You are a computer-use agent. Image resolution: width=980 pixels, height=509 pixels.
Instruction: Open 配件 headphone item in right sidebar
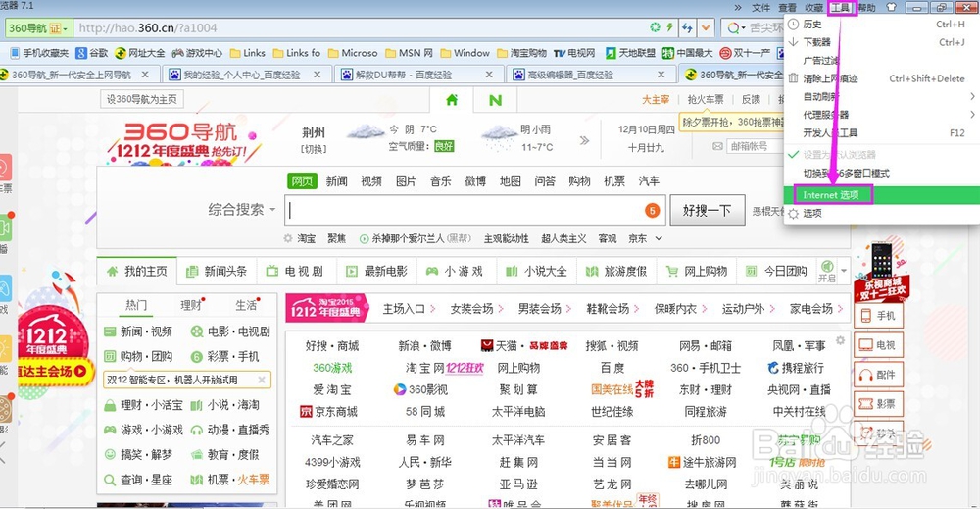(x=877, y=375)
